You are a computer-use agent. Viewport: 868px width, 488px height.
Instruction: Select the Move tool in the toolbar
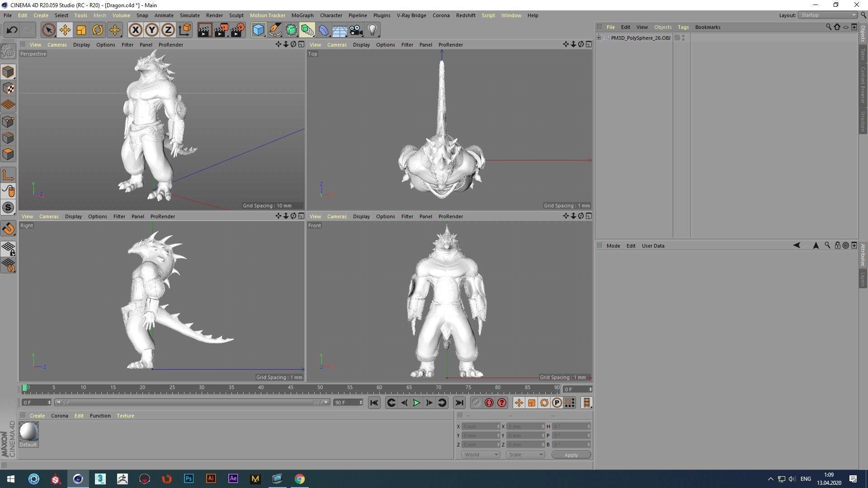[x=65, y=30]
